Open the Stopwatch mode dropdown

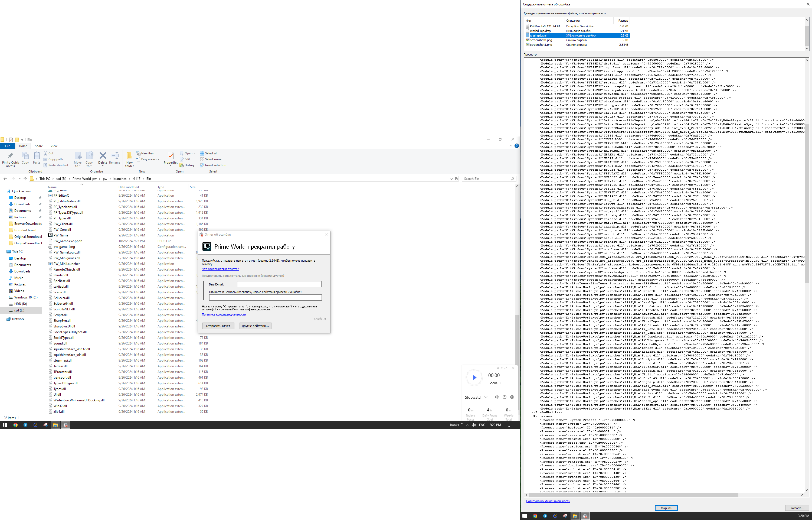(x=476, y=397)
